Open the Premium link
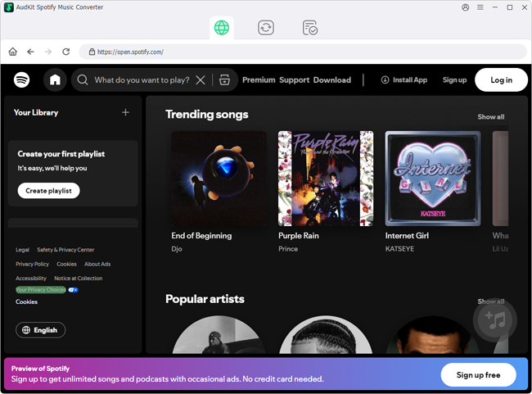The height and width of the screenshot is (394, 532). (259, 79)
